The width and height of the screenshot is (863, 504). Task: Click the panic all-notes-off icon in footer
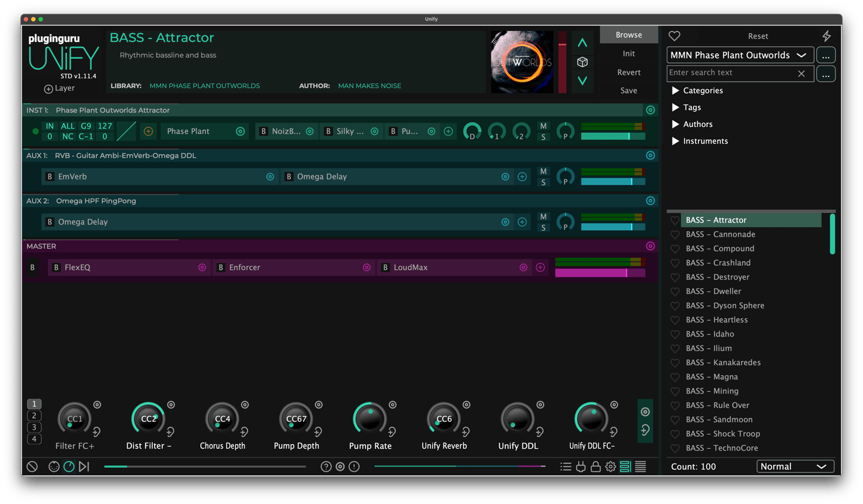(x=32, y=467)
